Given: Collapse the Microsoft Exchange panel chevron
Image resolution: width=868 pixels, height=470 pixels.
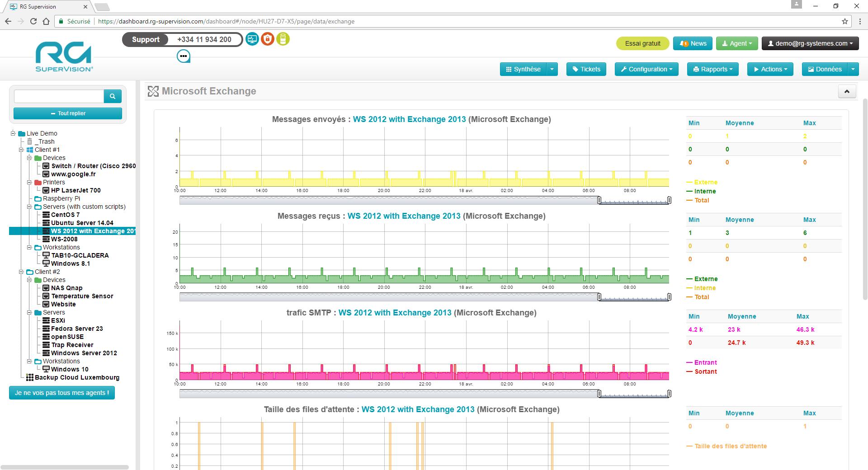Looking at the screenshot, I should point(847,92).
